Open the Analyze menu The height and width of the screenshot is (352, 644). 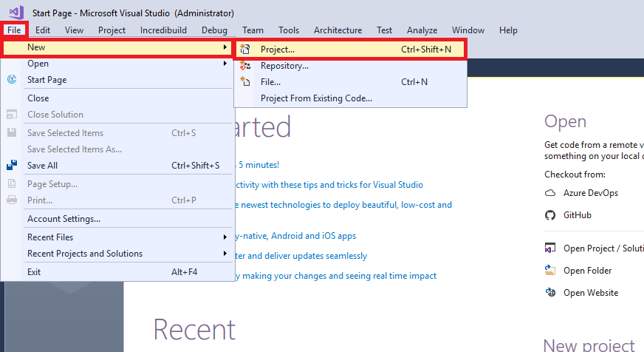(422, 30)
